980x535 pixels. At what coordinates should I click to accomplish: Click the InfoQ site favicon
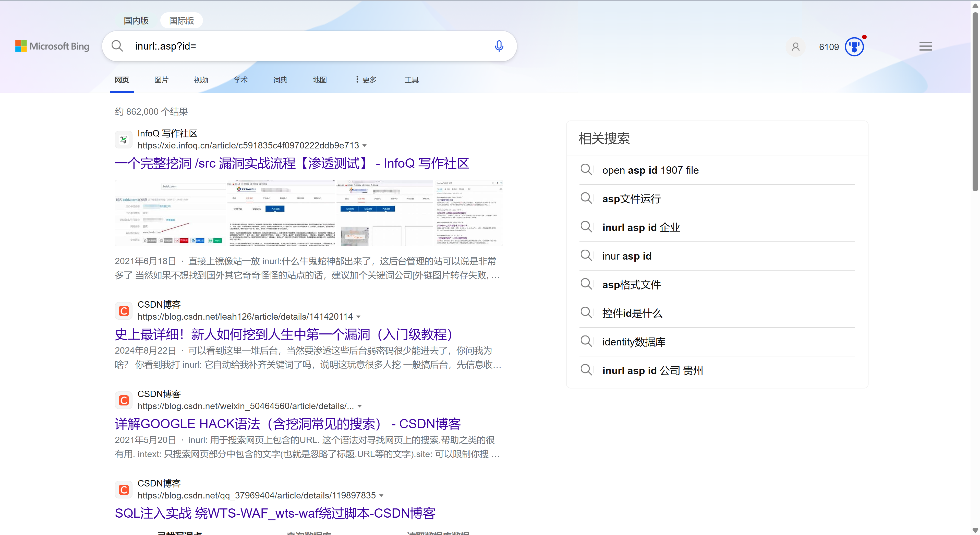coord(124,139)
